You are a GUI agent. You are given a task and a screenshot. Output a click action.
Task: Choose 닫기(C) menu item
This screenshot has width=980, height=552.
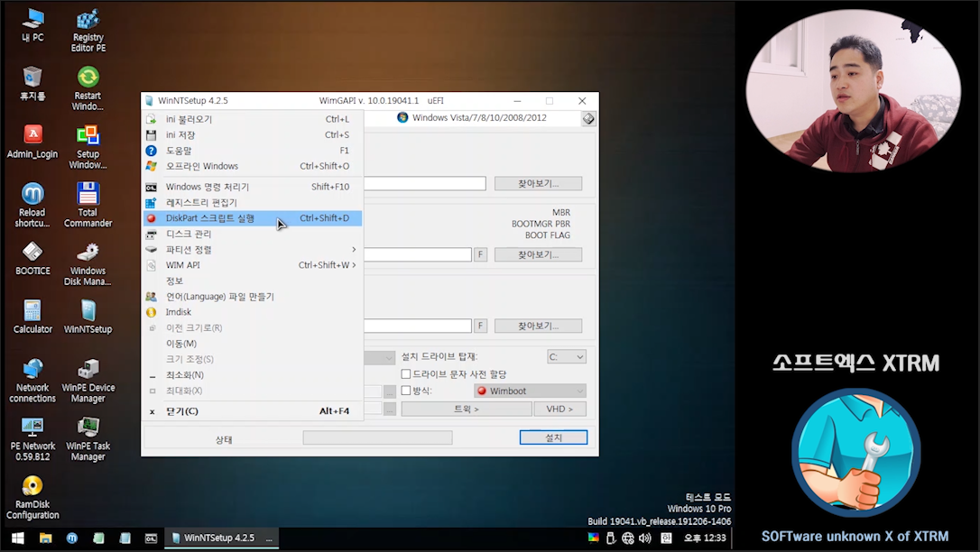click(254, 411)
